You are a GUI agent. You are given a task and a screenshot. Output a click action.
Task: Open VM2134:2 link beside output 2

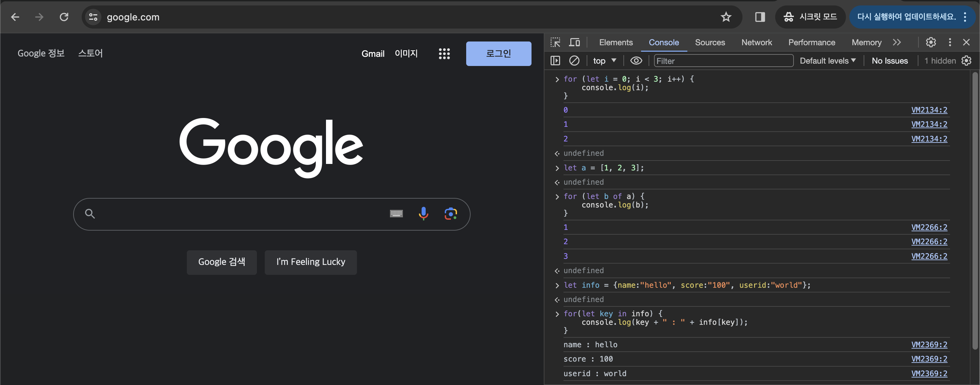pos(929,139)
